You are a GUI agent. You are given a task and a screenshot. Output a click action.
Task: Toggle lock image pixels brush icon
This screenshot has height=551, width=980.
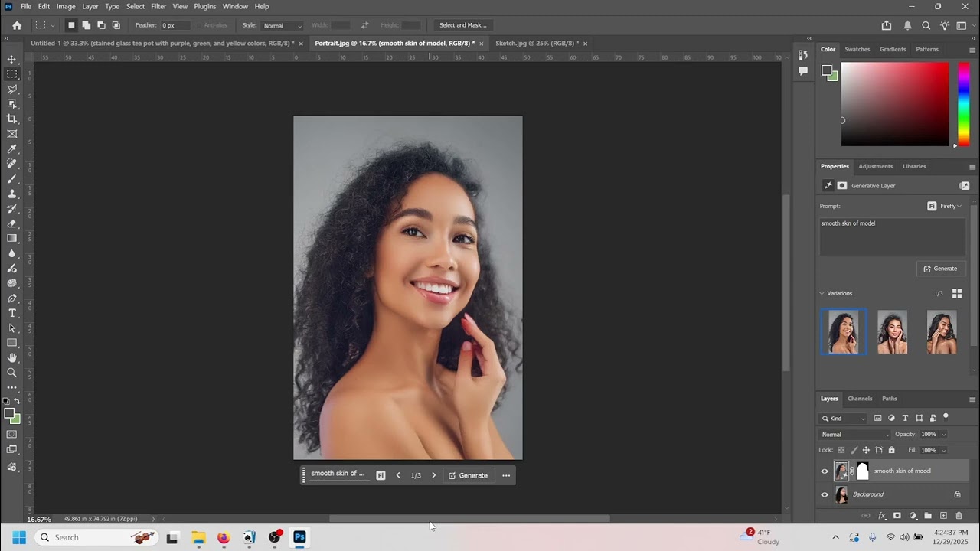tap(854, 450)
